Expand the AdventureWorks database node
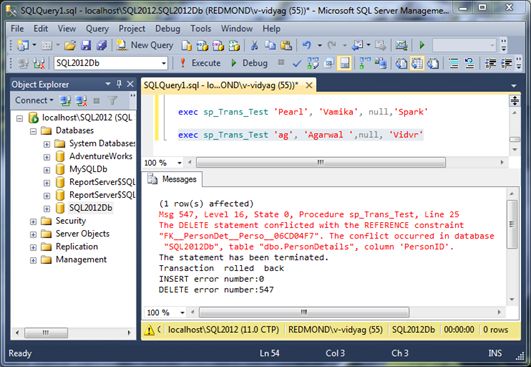The image size is (531, 367). click(47, 157)
